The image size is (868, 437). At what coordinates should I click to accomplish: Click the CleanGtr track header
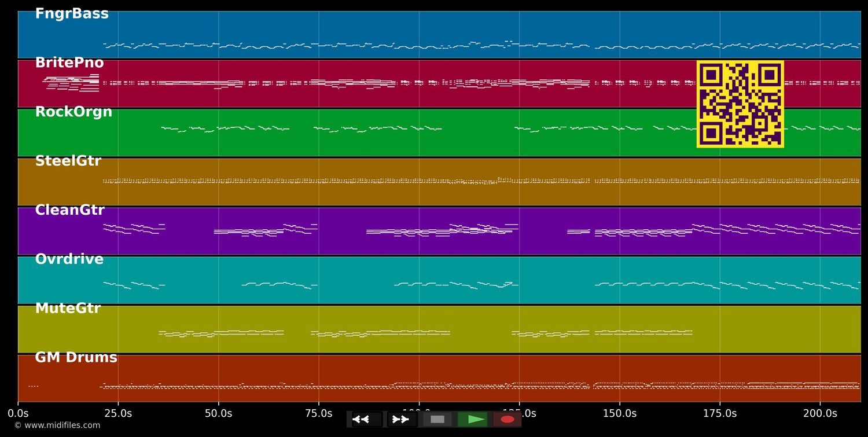click(x=70, y=210)
